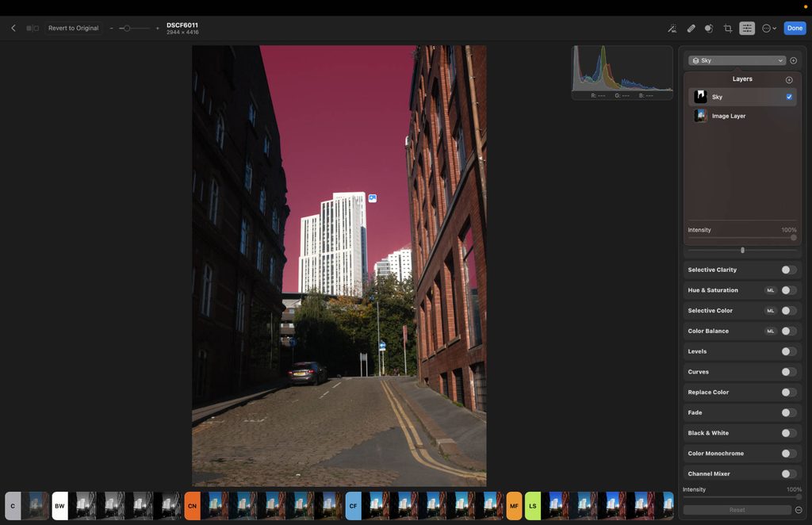Apply preset thumbnail right after CF label
812x525 pixels.
[376, 506]
